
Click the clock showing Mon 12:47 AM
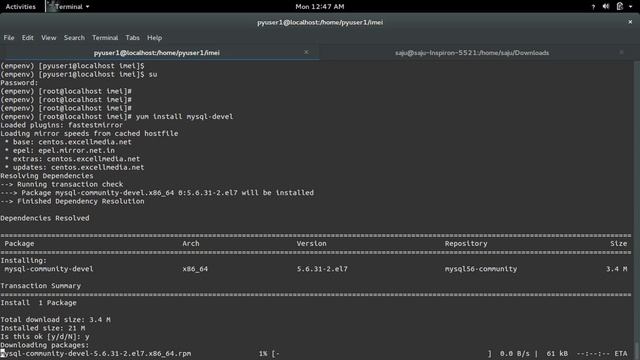coord(320,7)
